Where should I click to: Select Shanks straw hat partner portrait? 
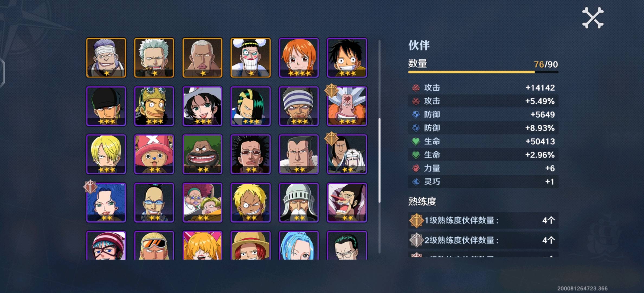(x=250, y=245)
